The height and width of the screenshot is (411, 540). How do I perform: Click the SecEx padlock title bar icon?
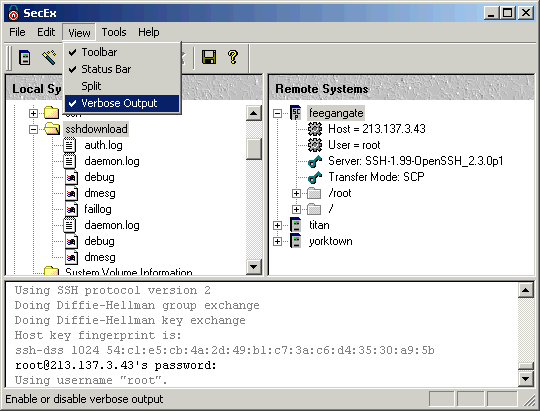[x=13, y=13]
